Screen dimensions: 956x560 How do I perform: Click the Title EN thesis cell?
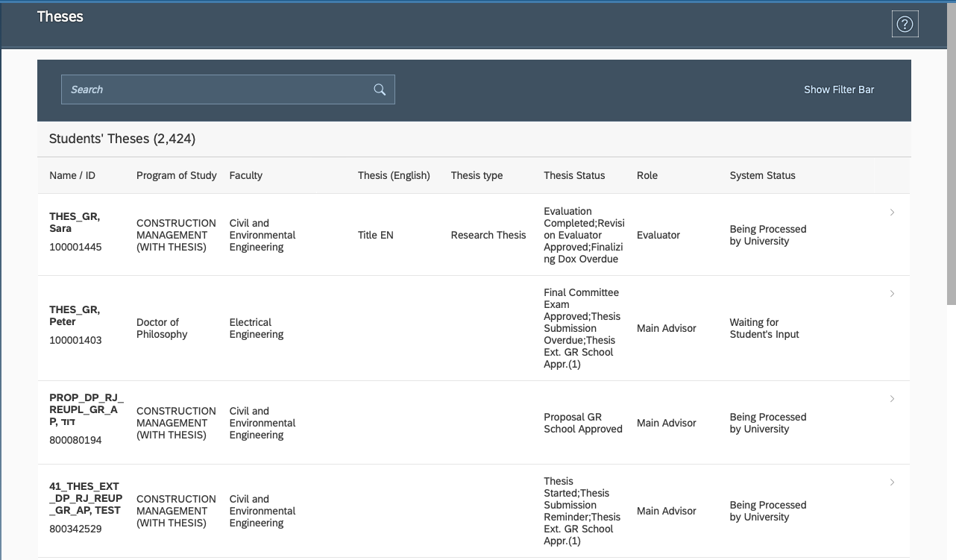coord(376,235)
